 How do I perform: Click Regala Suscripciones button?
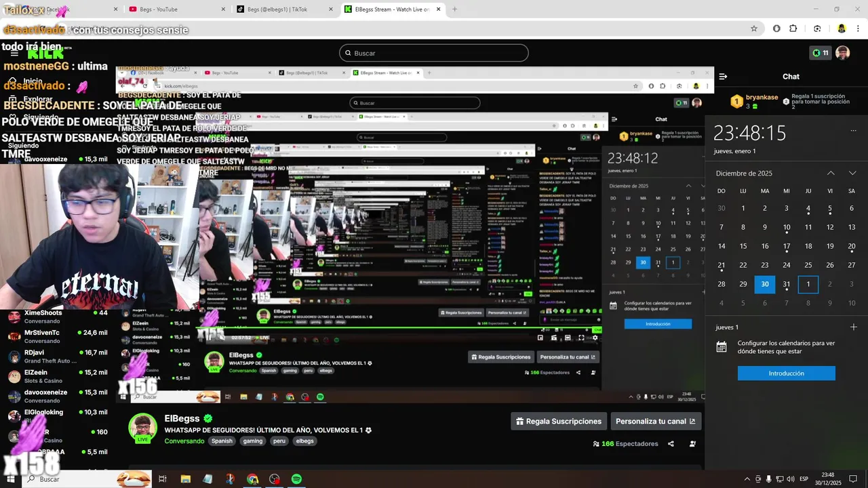(559, 421)
